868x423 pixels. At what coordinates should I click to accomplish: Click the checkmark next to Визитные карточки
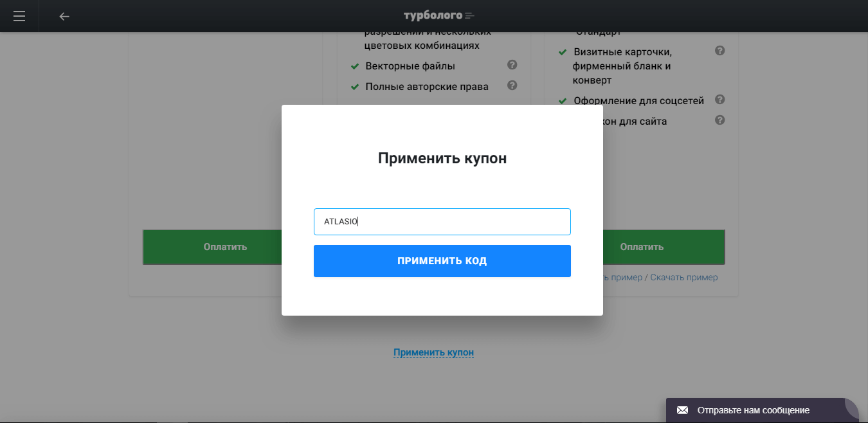[x=562, y=52]
